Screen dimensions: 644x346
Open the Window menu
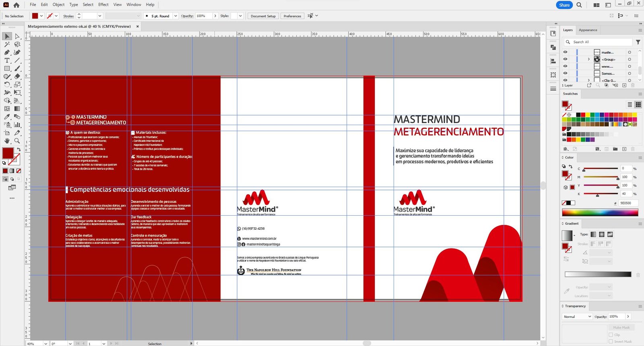click(134, 5)
